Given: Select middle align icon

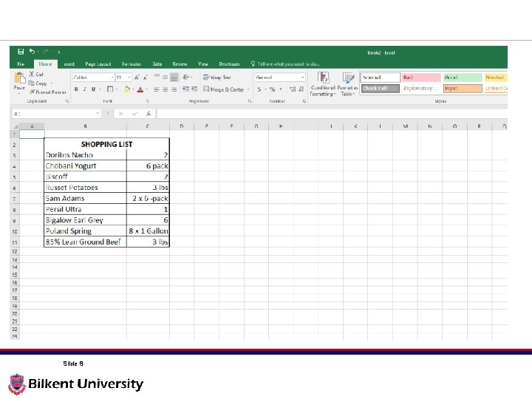Looking at the screenshot, I should [166, 78].
